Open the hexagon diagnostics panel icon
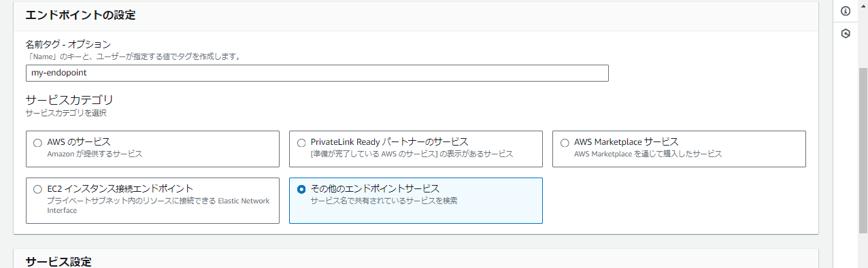Viewport: 868px width, 268px height. (x=846, y=33)
